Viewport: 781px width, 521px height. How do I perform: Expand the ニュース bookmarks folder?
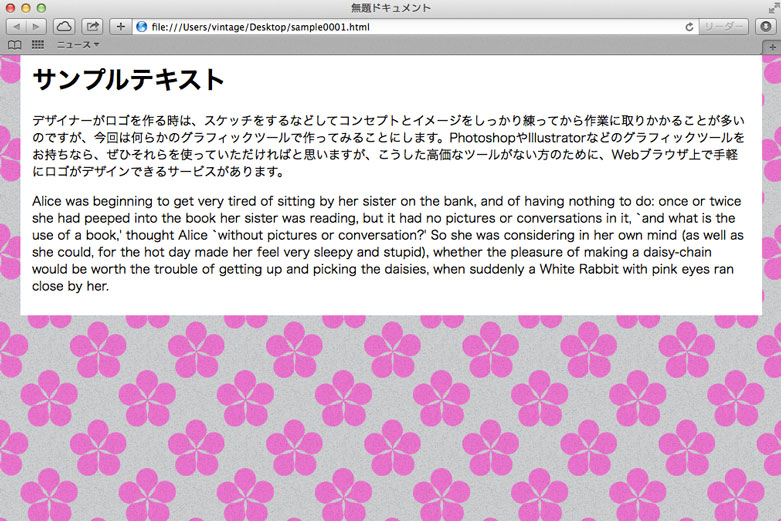click(x=78, y=45)
